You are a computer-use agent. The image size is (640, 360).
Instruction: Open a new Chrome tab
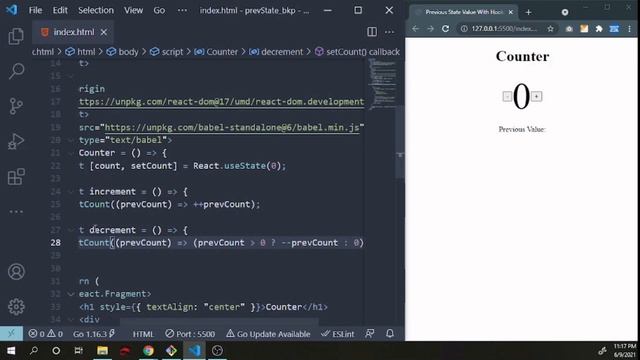[x=529, y=12]
